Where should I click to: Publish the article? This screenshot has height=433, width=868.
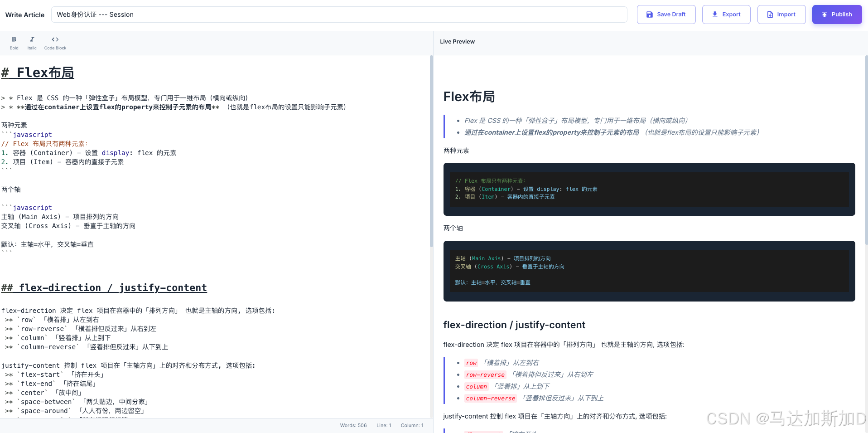click(837, 15)
